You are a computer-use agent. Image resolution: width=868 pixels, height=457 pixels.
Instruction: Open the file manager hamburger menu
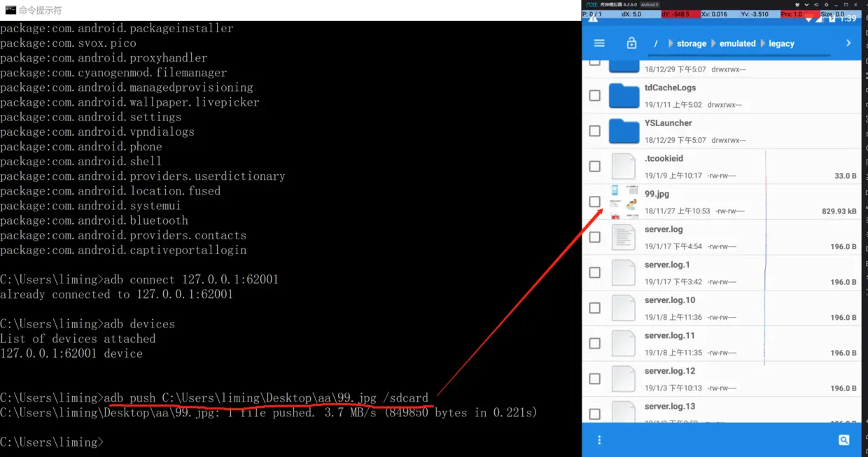pyautogui.click(x=599, y=43)
